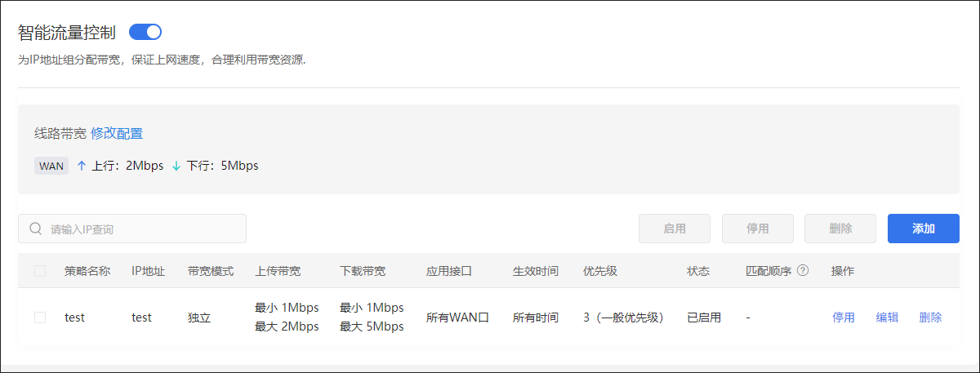
Task: Click 删除 link in test row
Action: click(x=930, y=317)
